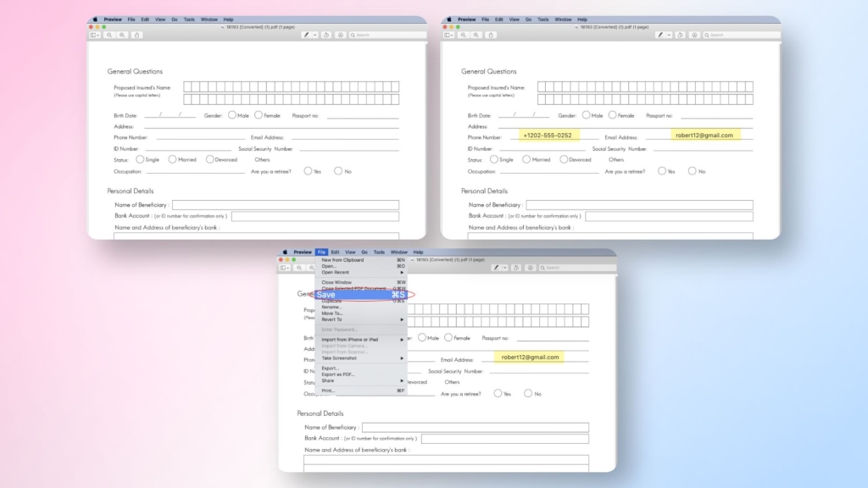Expand Import from iPhone or iPad submenu
Image resolution: width=868 pixels, height=488 pixels.
pyautogui.click(x=361, y=339)
